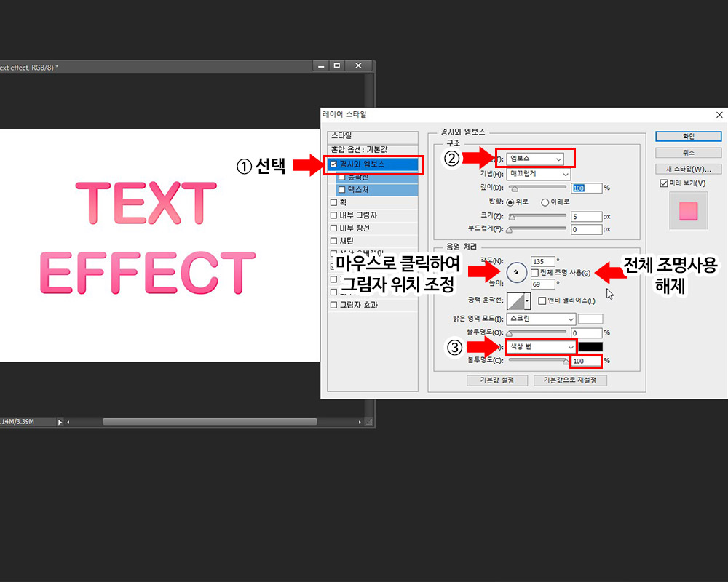Click the 새 스타일(W)... button
This screenshot has height=582, width=728.
tap(689, 169)
